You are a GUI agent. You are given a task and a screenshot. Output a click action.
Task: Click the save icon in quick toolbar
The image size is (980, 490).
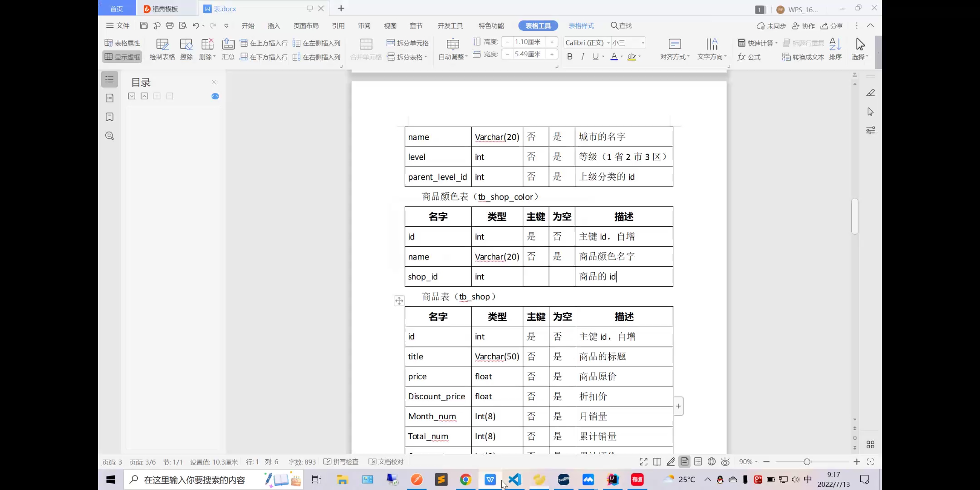[x=143, y=25]
